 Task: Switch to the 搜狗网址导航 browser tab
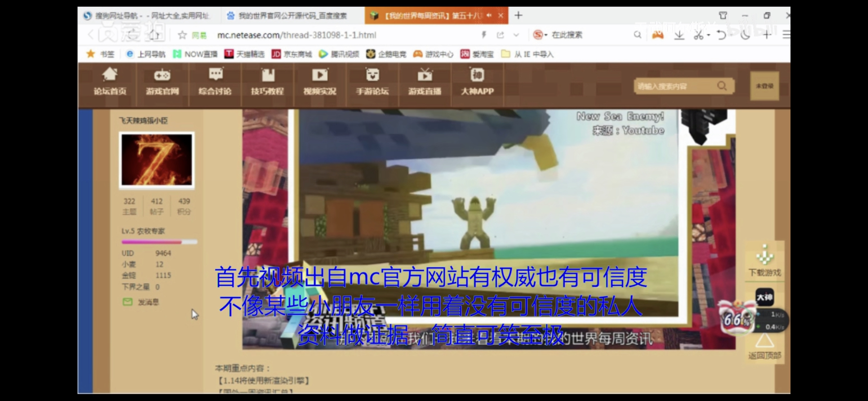click(x=148, y=15)
